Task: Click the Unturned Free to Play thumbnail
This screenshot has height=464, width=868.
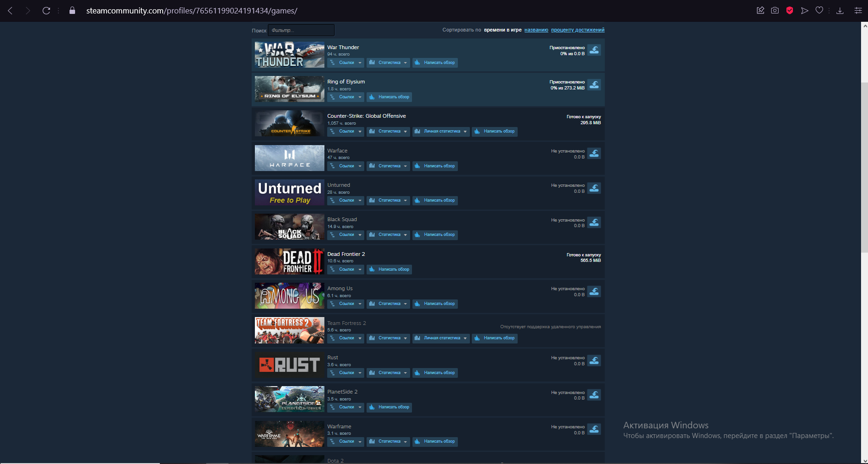Action: pyautogui.click(x=290, y=192)
